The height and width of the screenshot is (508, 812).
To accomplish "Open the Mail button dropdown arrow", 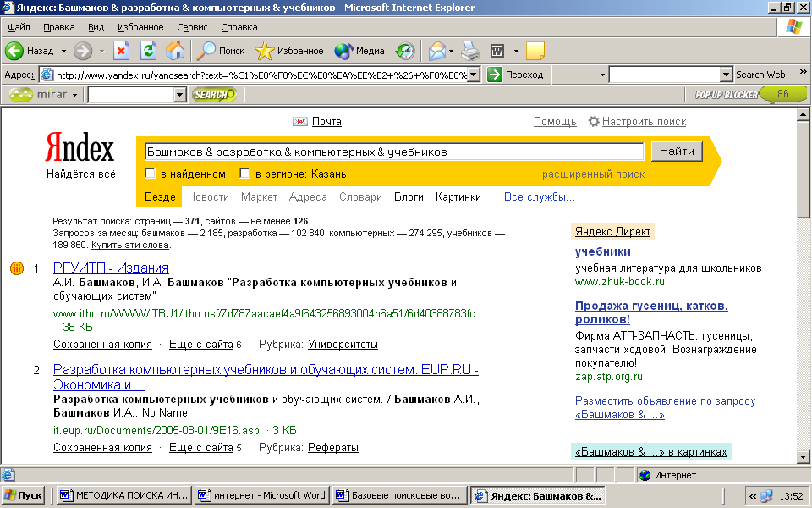I will tap(451, 51).
